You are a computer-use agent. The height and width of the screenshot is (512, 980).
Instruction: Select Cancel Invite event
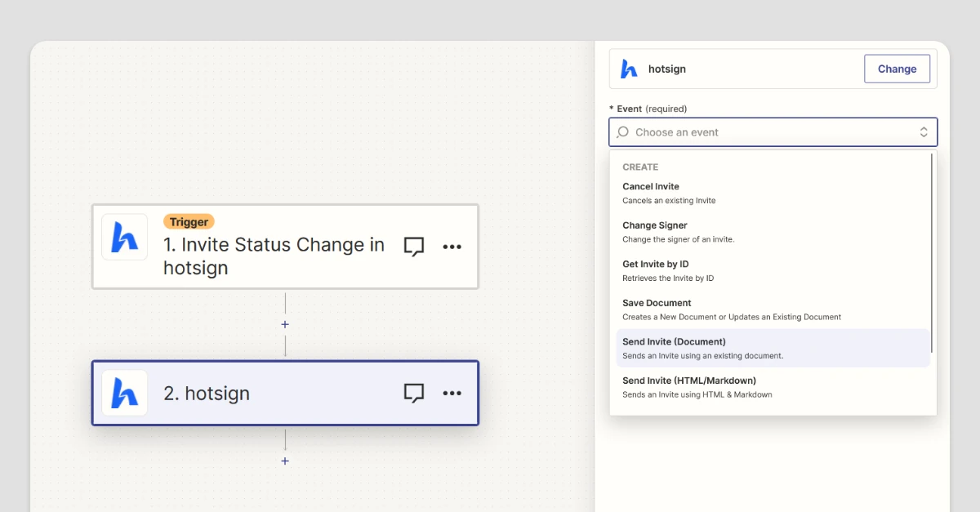pos(773,193)
